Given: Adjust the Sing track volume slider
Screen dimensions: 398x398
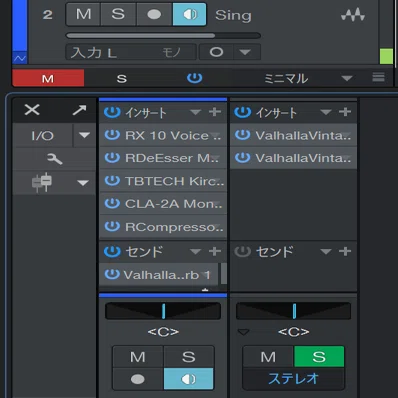Looking at the screenshot, I should click(x=163, y=35).
